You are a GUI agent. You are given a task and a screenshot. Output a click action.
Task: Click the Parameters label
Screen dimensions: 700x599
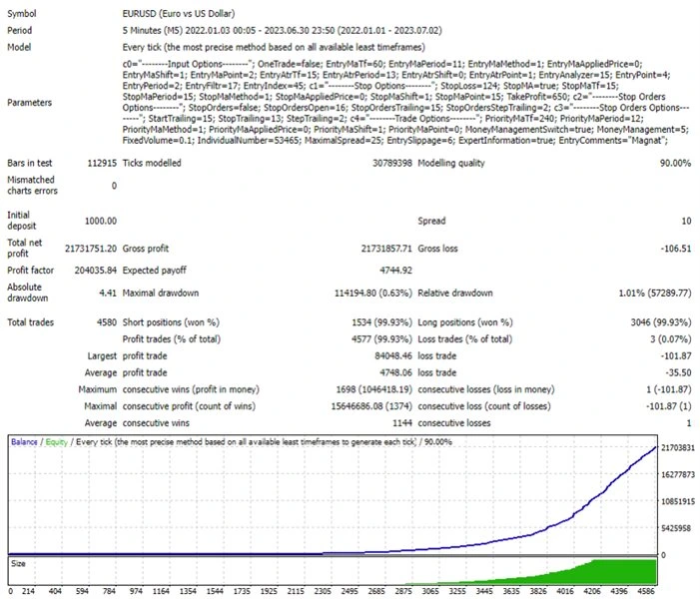30,103
